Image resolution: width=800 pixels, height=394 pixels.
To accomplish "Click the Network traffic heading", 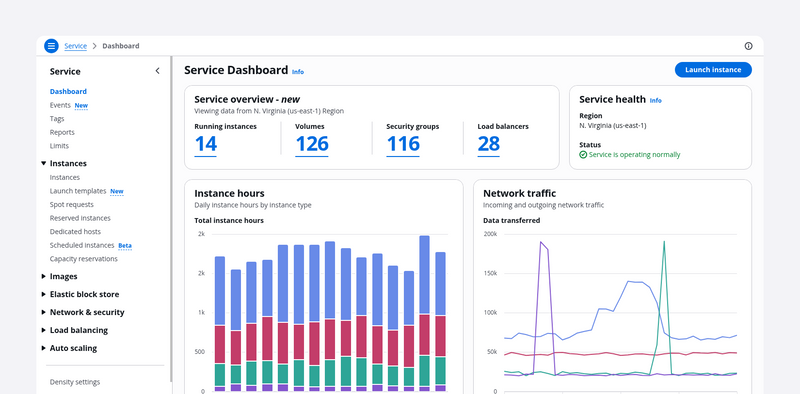I will point(519,193).
